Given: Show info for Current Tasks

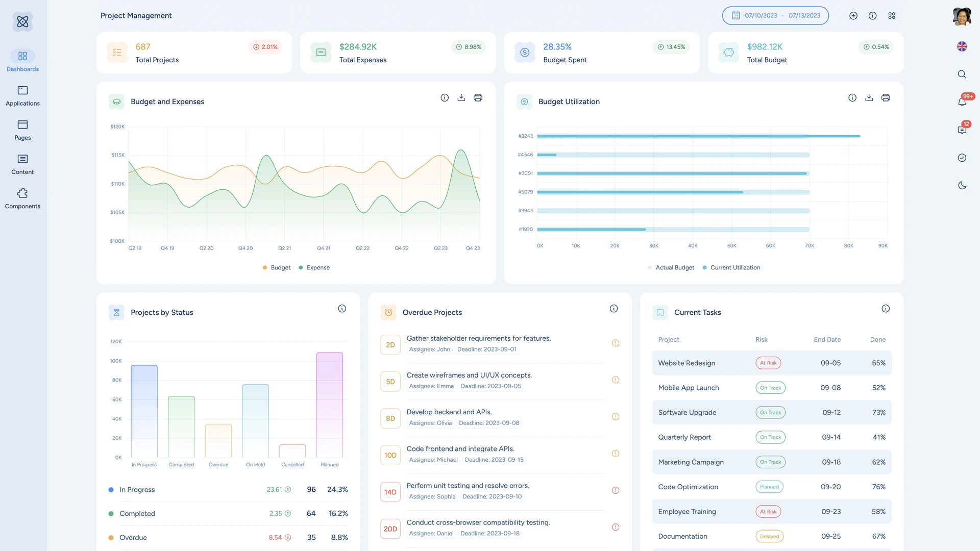Looking at the screenshot, I should point(886,309).
